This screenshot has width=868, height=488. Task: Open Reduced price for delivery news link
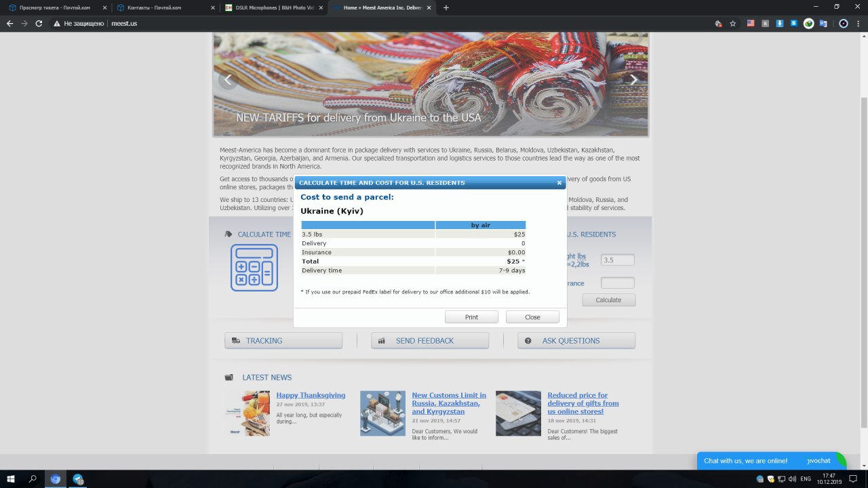583,403
